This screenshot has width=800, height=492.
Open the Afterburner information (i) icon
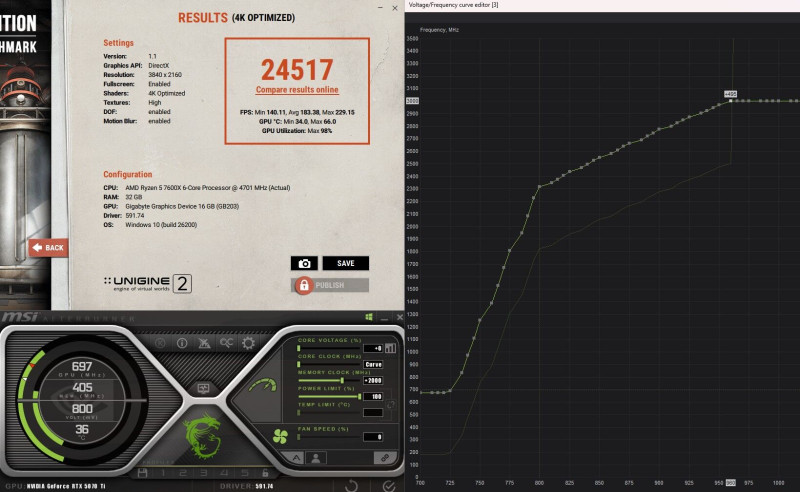click(x=182, y=343)
